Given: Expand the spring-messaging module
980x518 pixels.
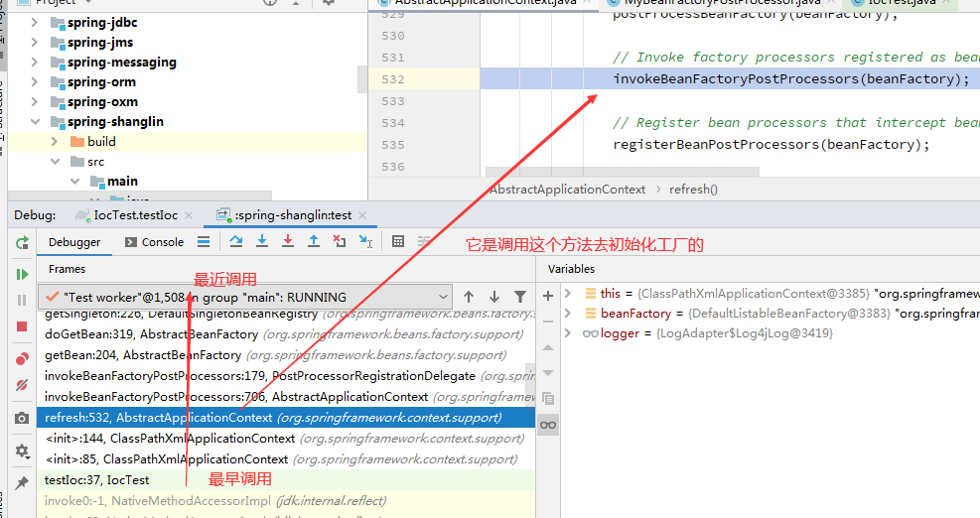Looking at the screenshot, I should tap(35, 63).
